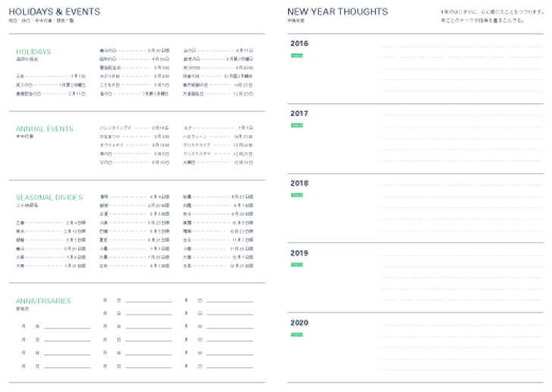Click the green tag under 2018

(296, 195)
